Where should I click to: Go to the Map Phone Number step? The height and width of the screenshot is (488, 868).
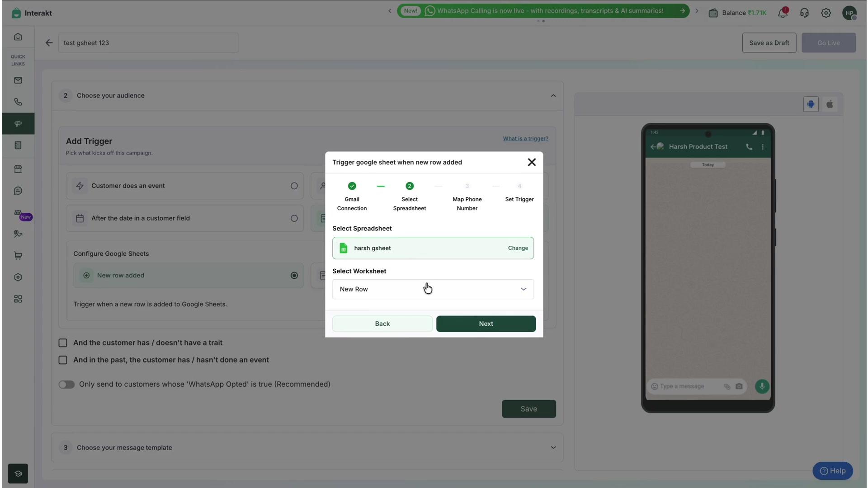[x=467, y=197]
